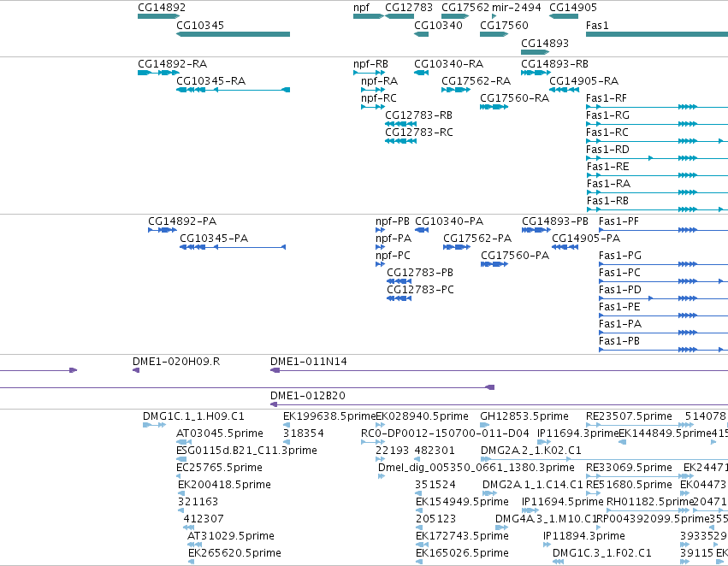Click the CG12783-PC protein label

pos(420,290)
